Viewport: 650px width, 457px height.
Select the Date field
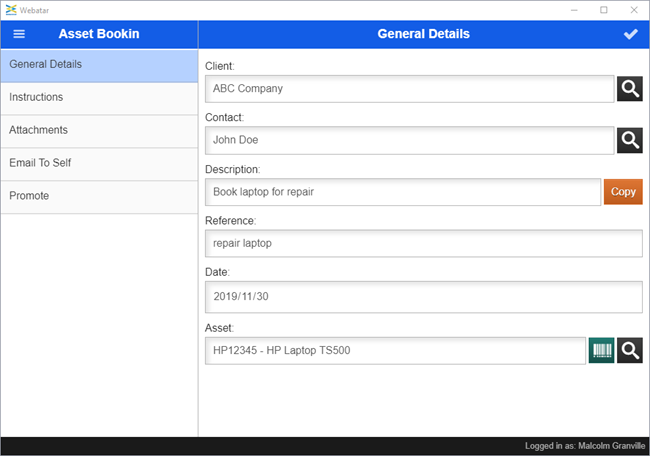(423, 297)
